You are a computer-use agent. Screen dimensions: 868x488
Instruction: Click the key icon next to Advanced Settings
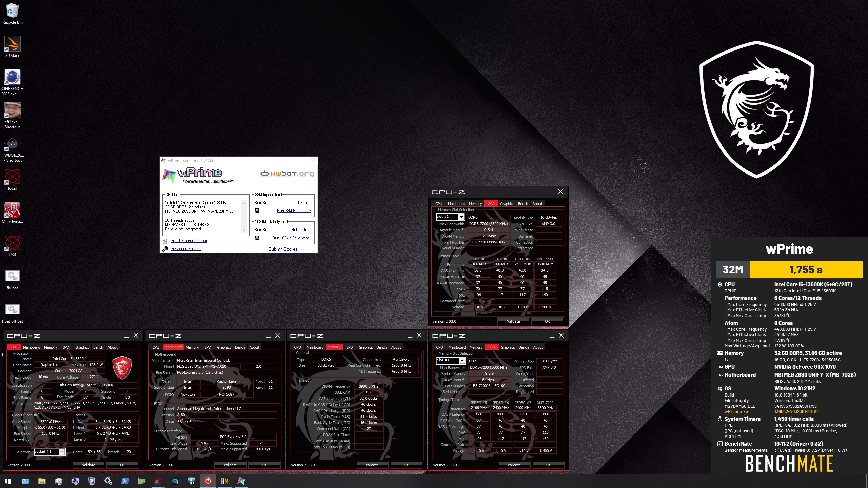[x=165, y=249]
